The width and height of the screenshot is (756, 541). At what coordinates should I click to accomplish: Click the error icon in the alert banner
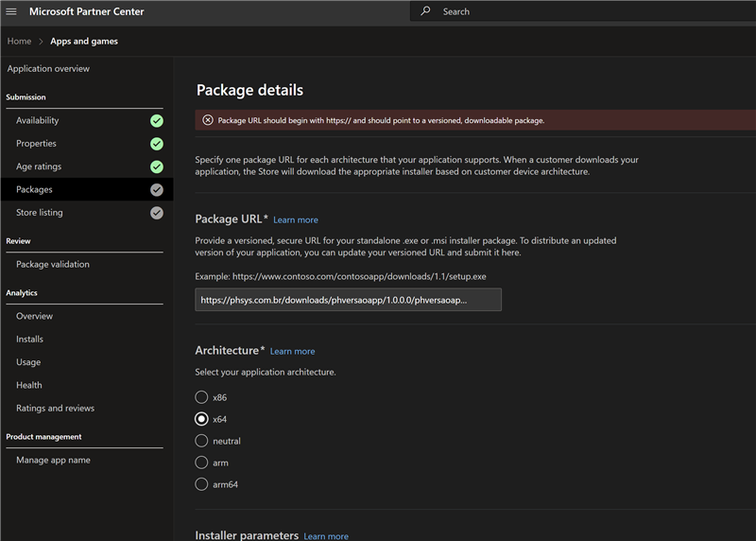pyautogui.click(x=208, y=120)
